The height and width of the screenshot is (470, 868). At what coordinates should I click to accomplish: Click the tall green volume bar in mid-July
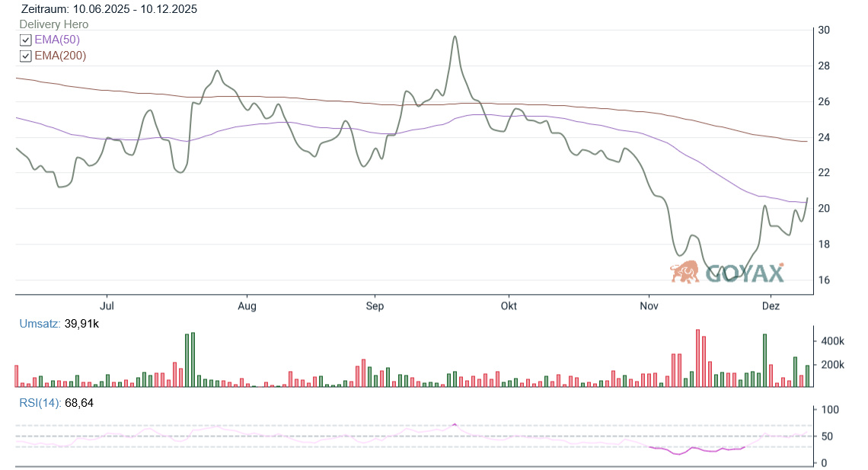click(193, 360)
